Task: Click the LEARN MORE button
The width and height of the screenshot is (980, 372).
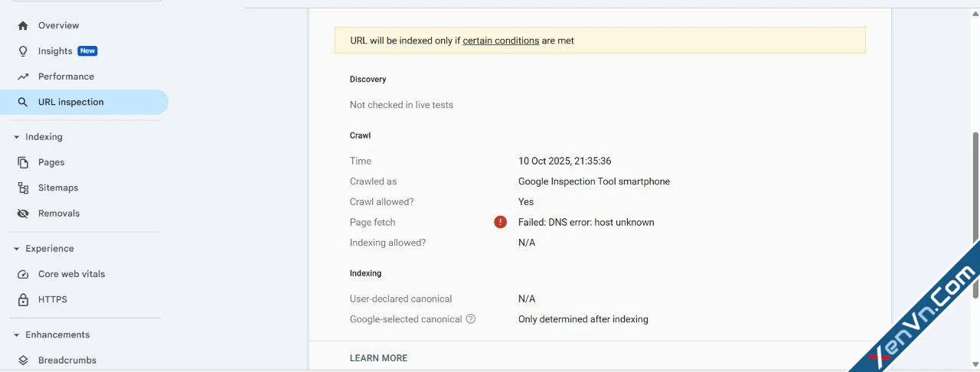Action: (378, 358)
